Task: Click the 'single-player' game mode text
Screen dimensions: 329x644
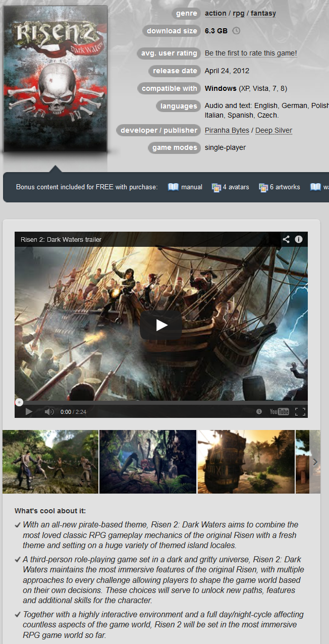Action: pos(225,148)
